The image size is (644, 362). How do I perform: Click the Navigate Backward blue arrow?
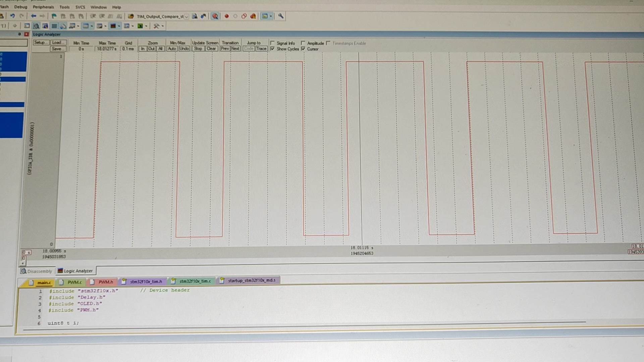(34, 16)
